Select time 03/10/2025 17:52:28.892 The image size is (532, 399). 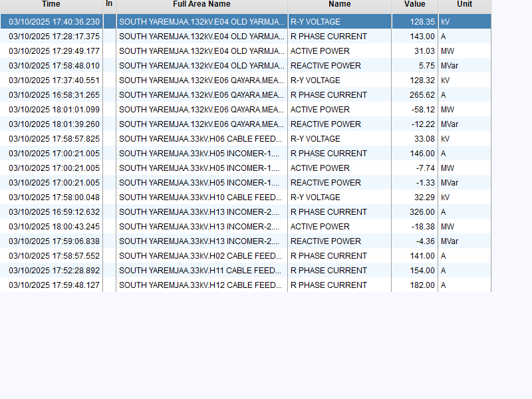(x=51, y=270)
